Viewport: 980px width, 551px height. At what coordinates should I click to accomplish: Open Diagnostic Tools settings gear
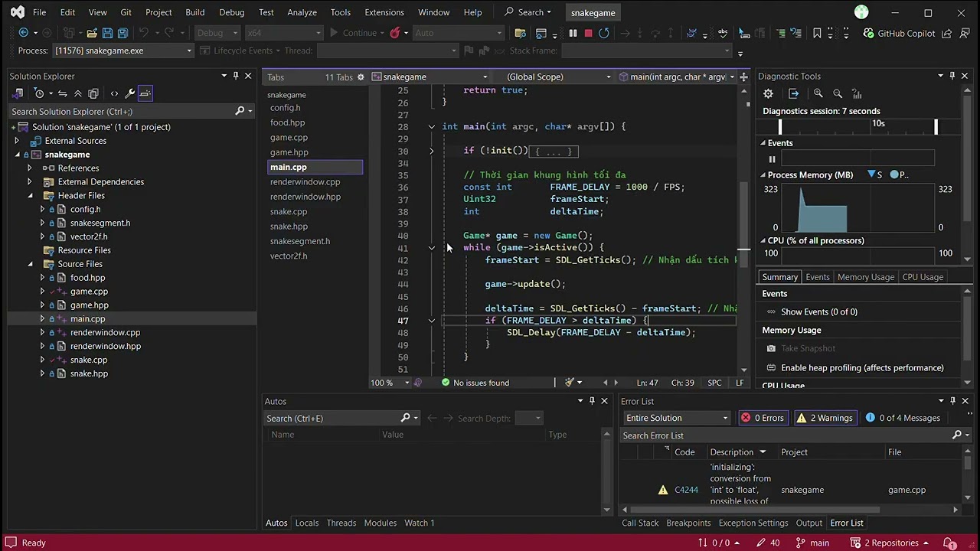point(768,93)
